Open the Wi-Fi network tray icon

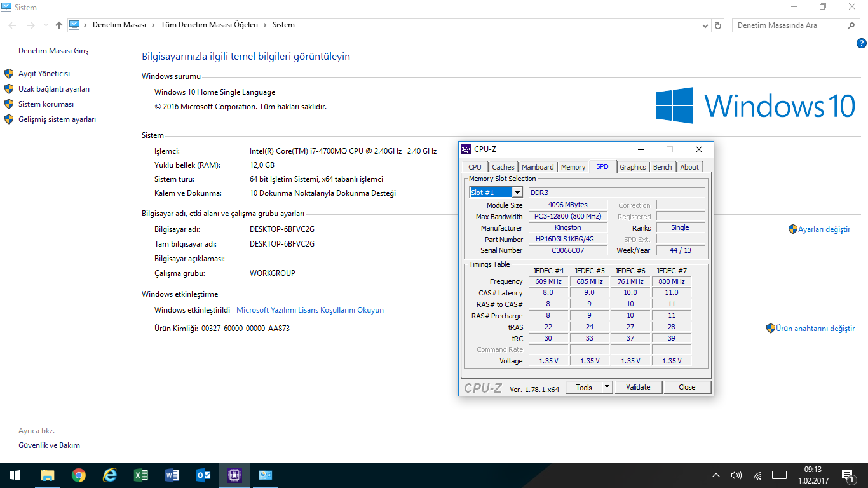tap(757, 475)
